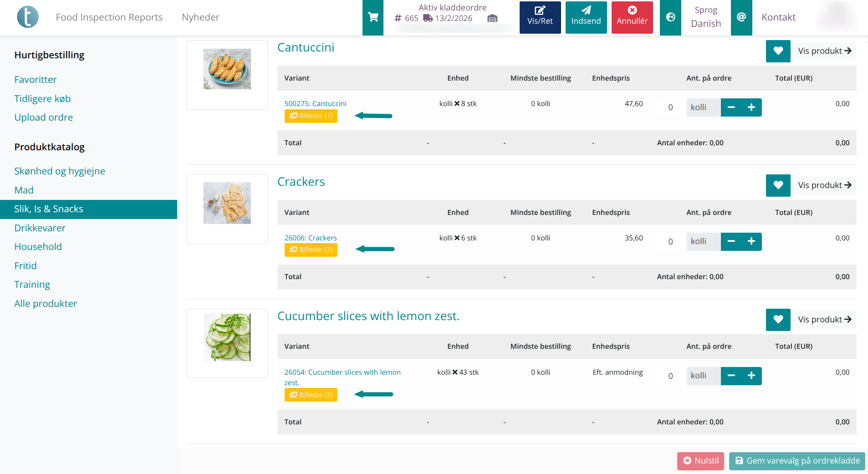Open the shopping cart icon
Screen dimensions: 868x474
coord(373,17)
